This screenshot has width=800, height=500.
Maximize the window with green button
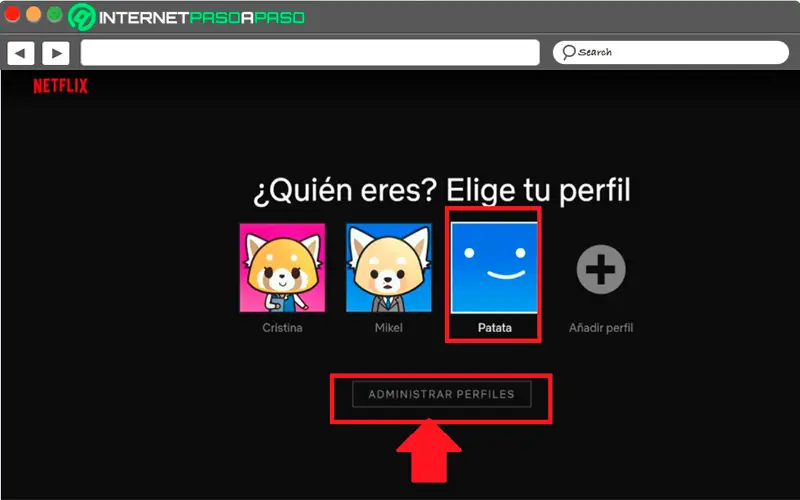point(55,14)
